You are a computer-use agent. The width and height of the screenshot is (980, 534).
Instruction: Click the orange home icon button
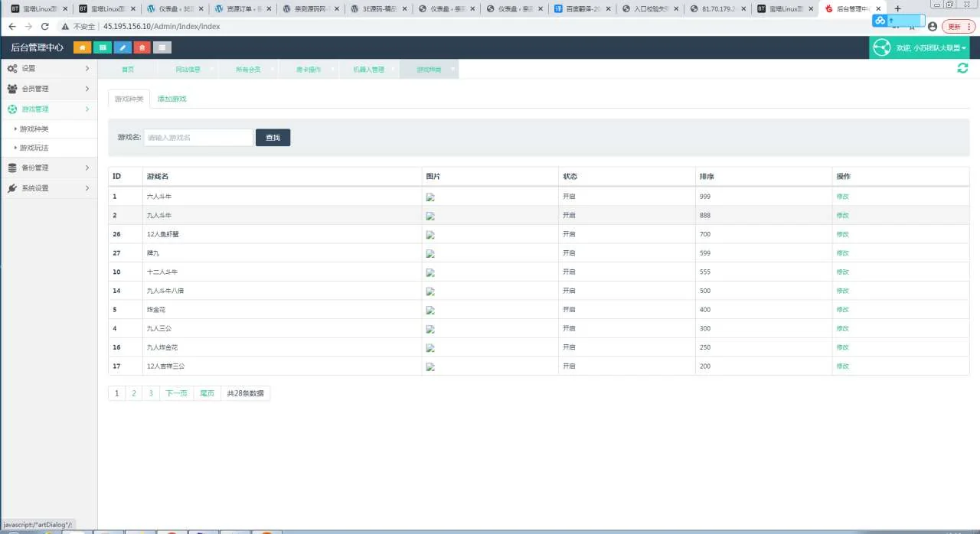pyautogui.click(x=82, y=47)
